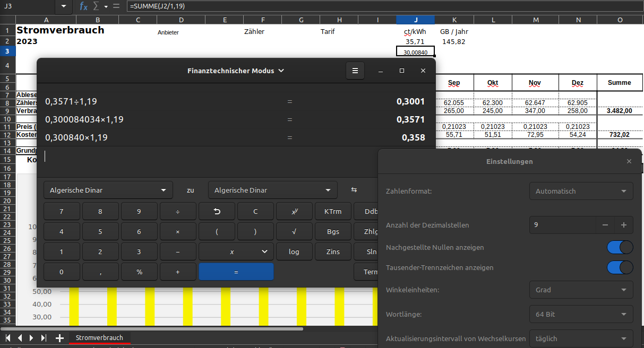The width and height of the screenshot is (644, 348).
Task: Click the Zins financial function button
Action: pyautogui.click(x=333, y=251)
